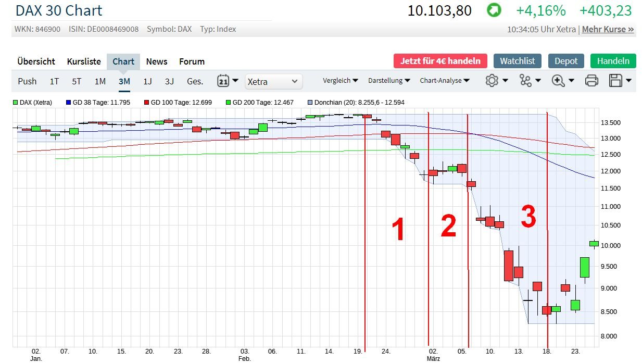Click the percent change +4,16%
This screenshot has height=364, width=642.
point(540,10)
